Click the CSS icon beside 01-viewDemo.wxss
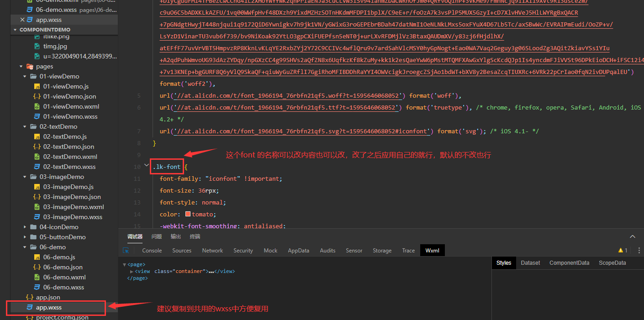The width and height of the screenshot is (644, 320). coord(37,116)
